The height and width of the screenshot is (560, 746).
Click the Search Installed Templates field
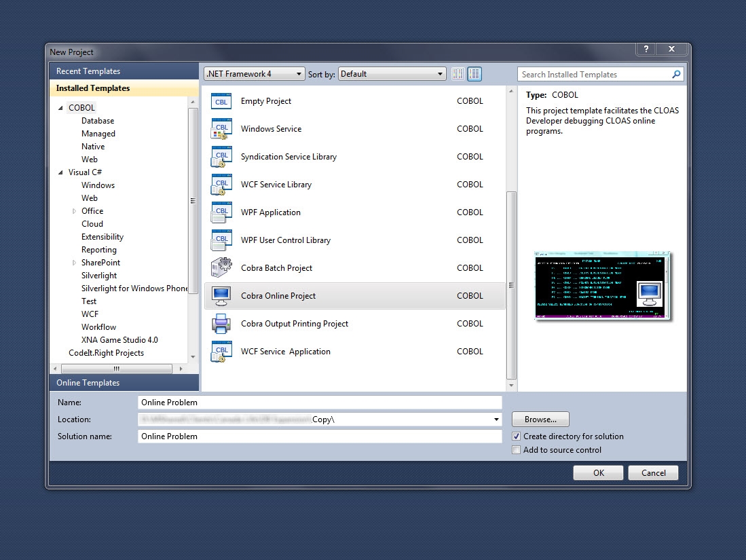click(x=595, y=74)
